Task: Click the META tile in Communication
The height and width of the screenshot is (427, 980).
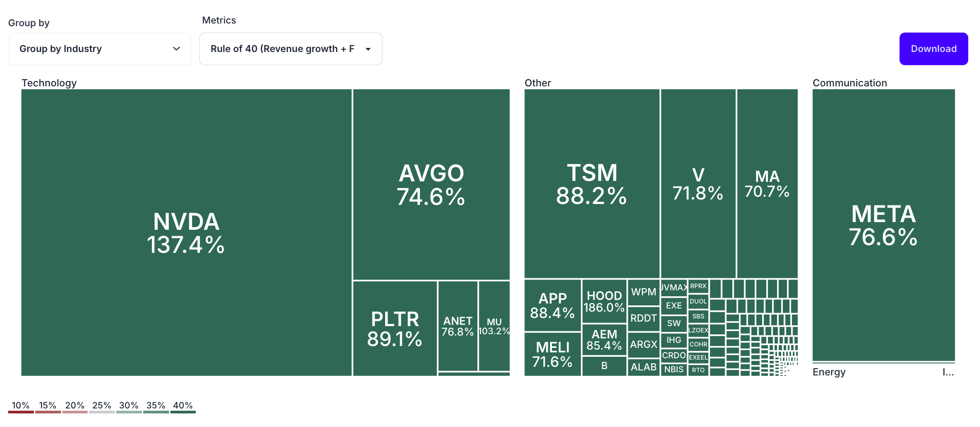Action: point(883,224)
